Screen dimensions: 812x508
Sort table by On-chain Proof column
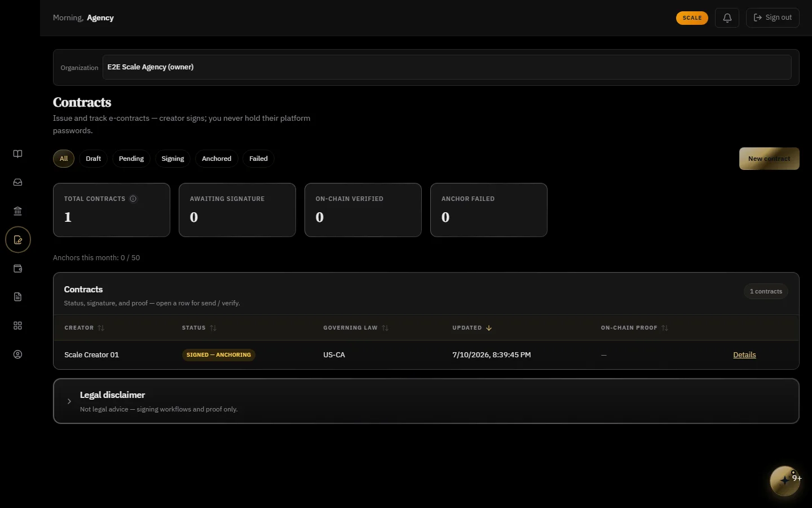pos(634,328)
